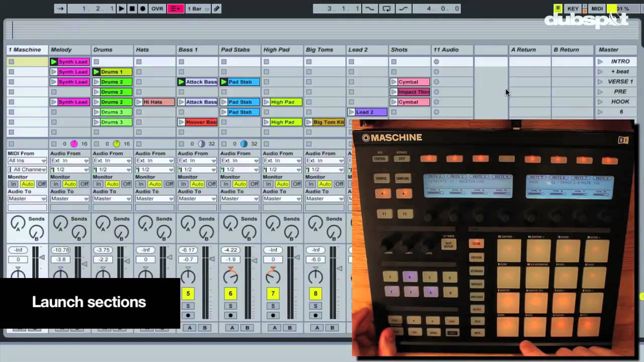
Task: Assign Big Toms to crossfader B
Action: 332,328
